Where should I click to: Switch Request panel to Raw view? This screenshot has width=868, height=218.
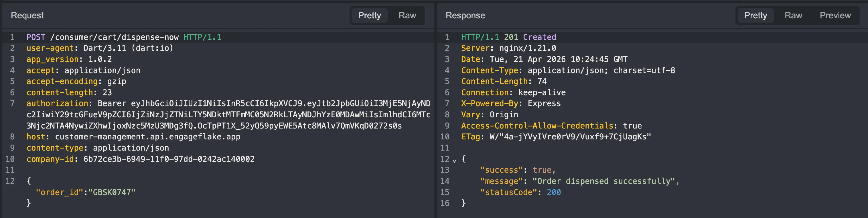pyautogui.click(x=407, y=15)
